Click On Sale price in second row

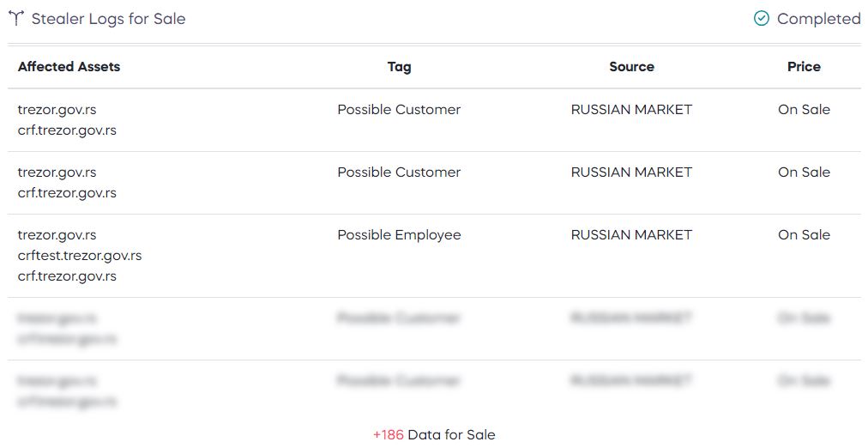(804, 173)
